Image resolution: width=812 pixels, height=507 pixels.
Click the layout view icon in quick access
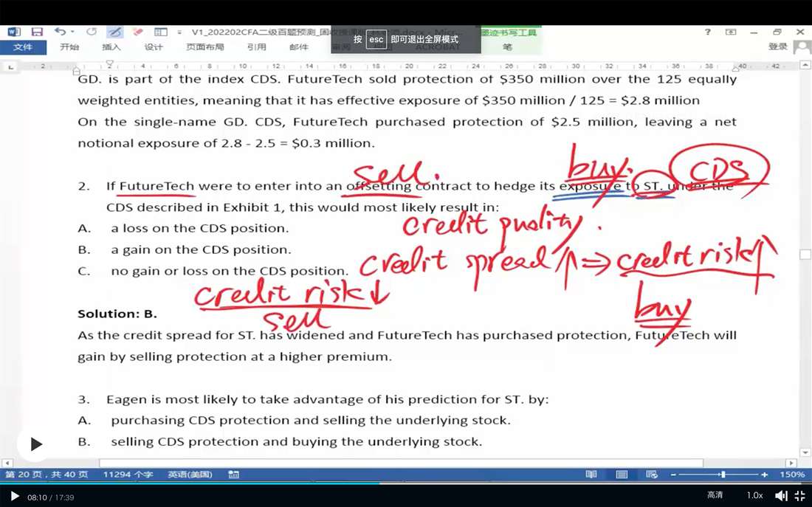[x=161, y=32]
